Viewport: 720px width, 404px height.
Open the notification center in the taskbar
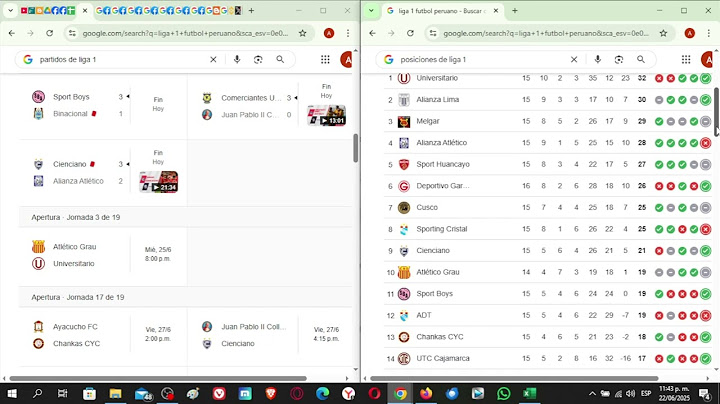coord(704,393)
